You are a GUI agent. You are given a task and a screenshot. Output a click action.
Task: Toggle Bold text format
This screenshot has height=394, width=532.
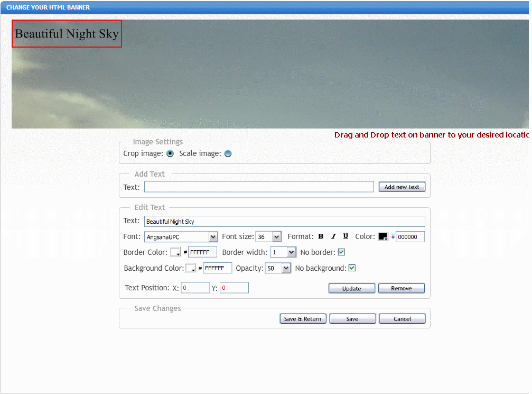tap(321, 236)
